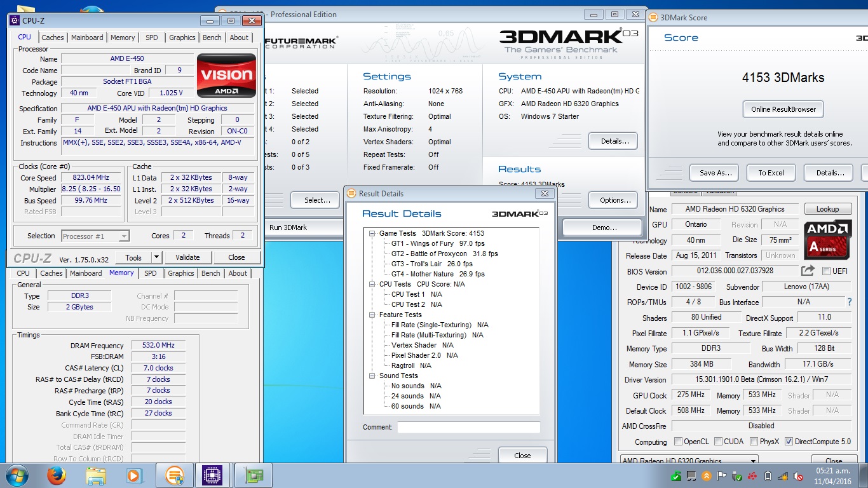Screen dimensions: 868x488
Task: Enable the OpenCL computing checkbox
Action: pos(678,442)
